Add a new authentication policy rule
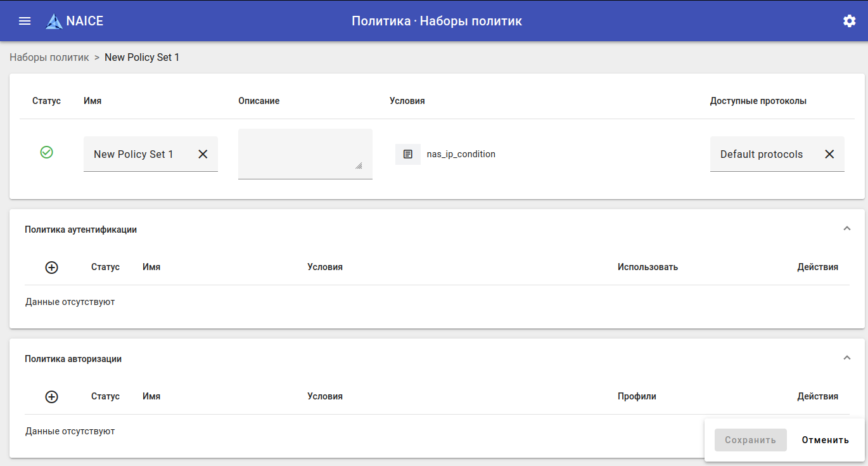 (x=52, y=268)
